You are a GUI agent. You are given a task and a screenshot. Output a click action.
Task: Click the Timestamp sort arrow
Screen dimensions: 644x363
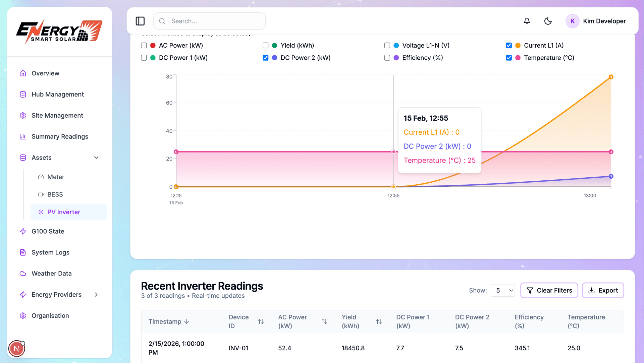pyautogui.click(x=187, y=321)
